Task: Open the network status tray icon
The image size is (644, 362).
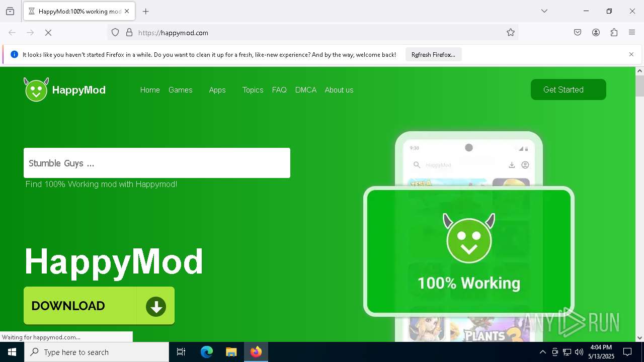Action: click(x=567, y=352)
